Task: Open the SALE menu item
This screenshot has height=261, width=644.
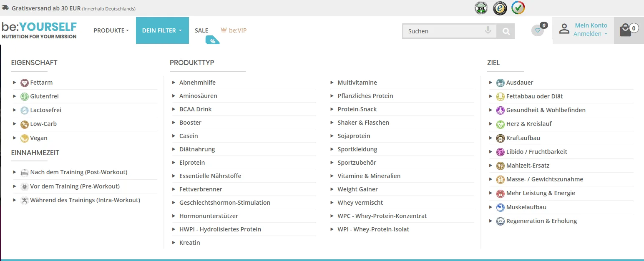Action: click(201, 30)
